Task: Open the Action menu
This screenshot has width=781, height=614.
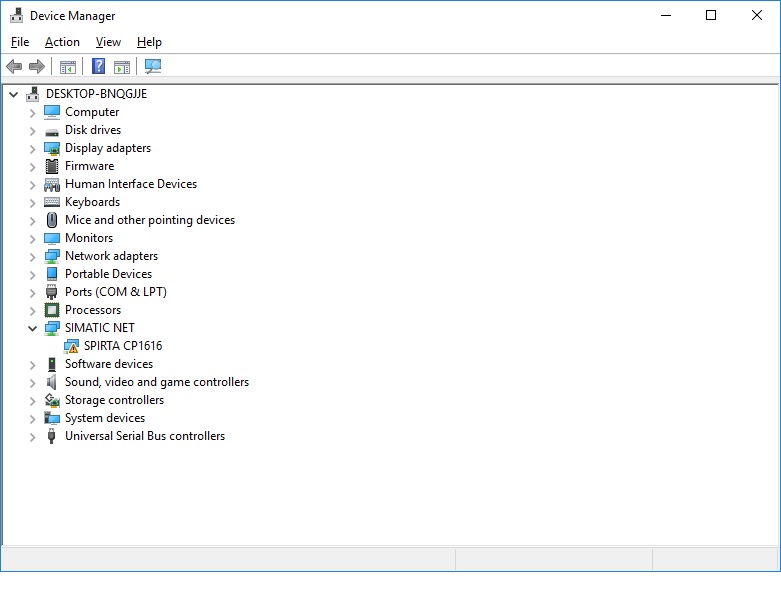Action: 62,42
